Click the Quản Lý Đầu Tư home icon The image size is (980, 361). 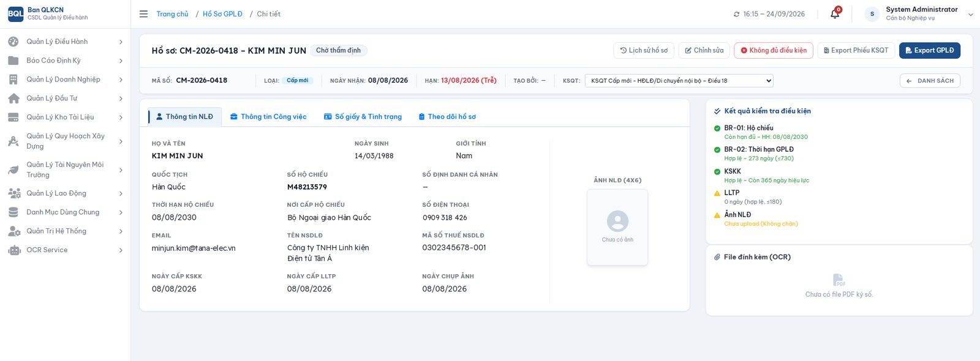(x=13, y=99)
